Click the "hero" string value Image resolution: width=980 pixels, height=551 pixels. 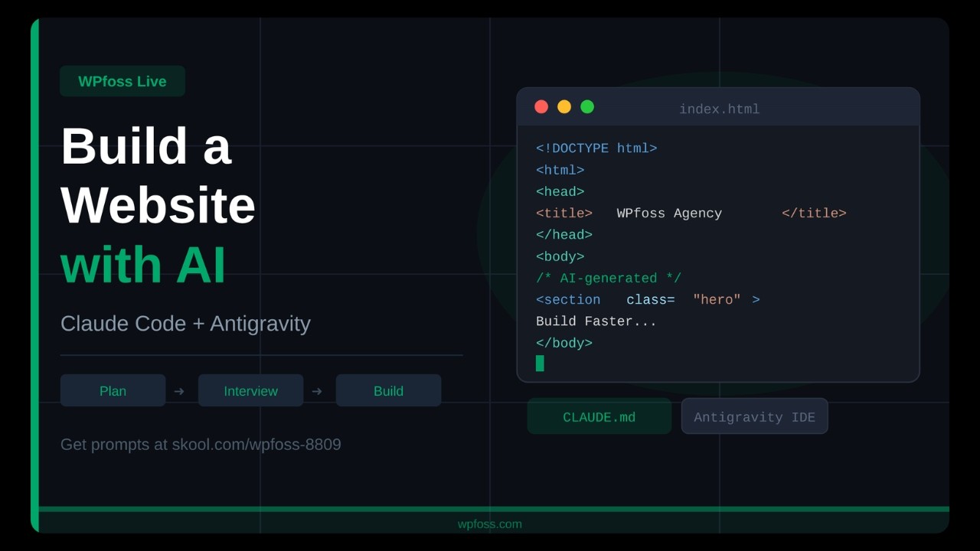coord(717,299)
